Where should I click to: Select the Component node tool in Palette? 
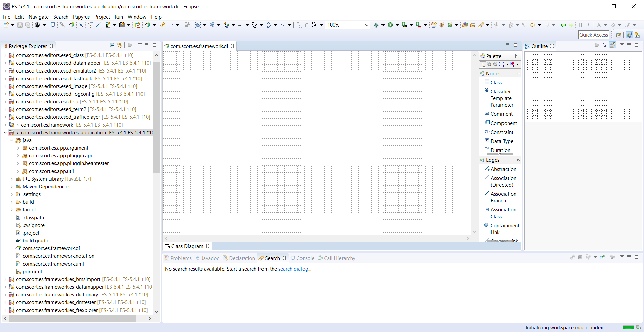[503, 123]
